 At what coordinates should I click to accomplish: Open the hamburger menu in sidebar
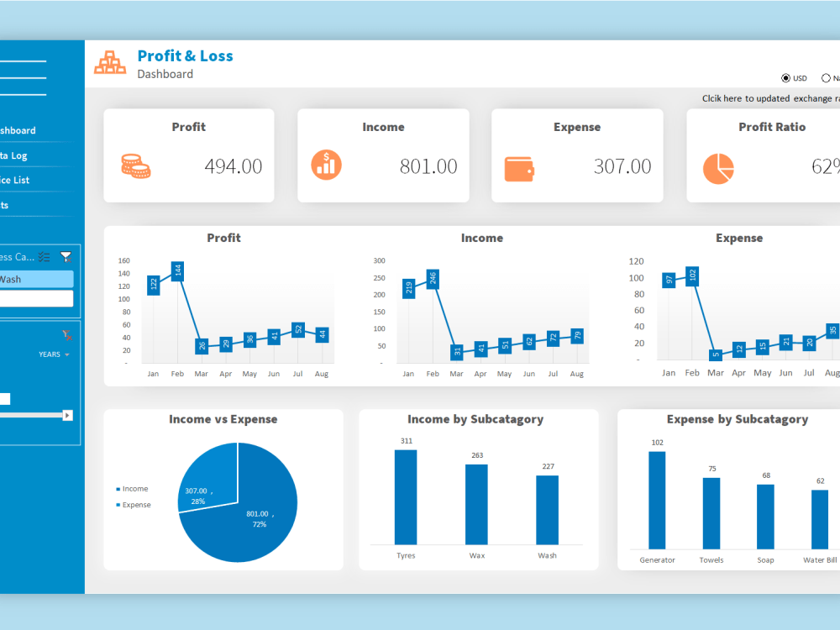(x=23, y=77)
